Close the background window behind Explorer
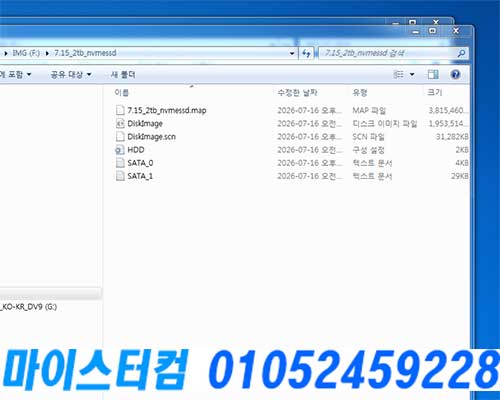Screen dimensions: 500x400 (436, 22)
